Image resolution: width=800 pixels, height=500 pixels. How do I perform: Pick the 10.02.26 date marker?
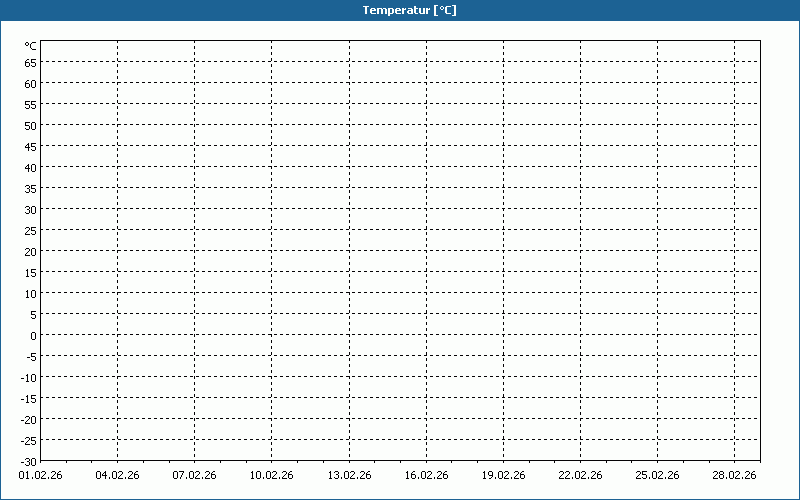tap(271, 476)
